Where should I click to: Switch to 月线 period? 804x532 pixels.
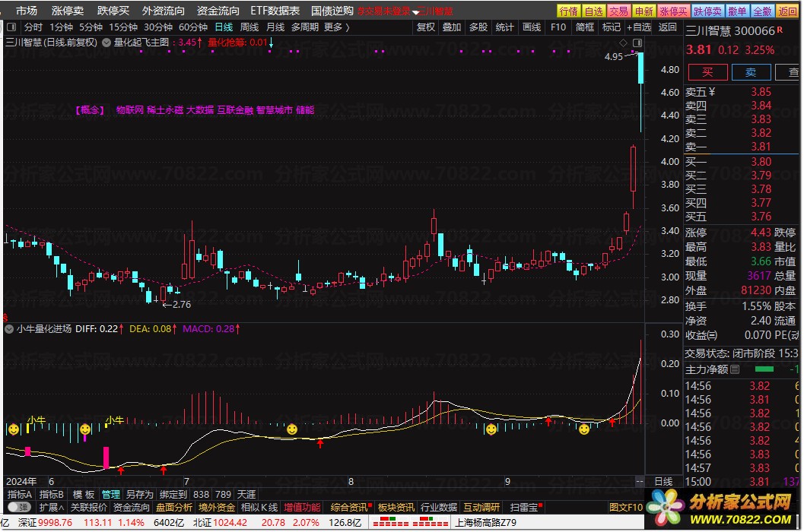click(275, 27)
